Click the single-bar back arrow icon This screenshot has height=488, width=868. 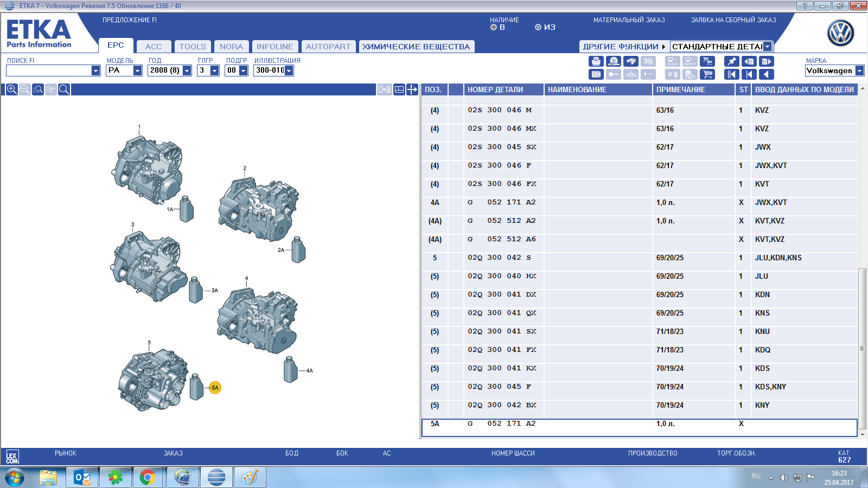[x=749, y=74]
